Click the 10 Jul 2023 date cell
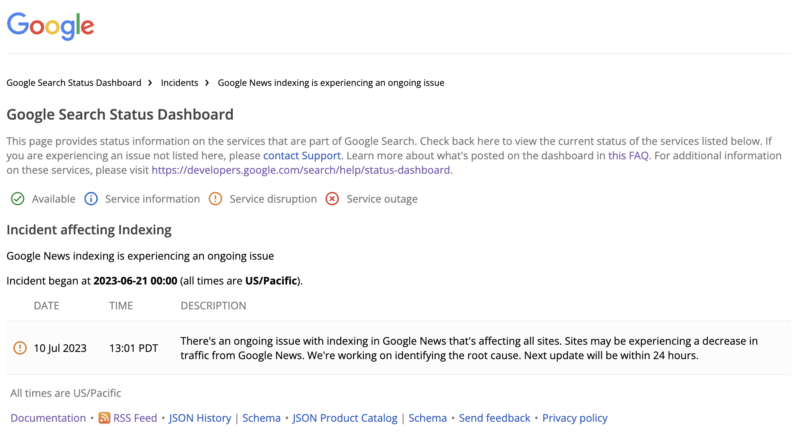 [x=60, y=348]
